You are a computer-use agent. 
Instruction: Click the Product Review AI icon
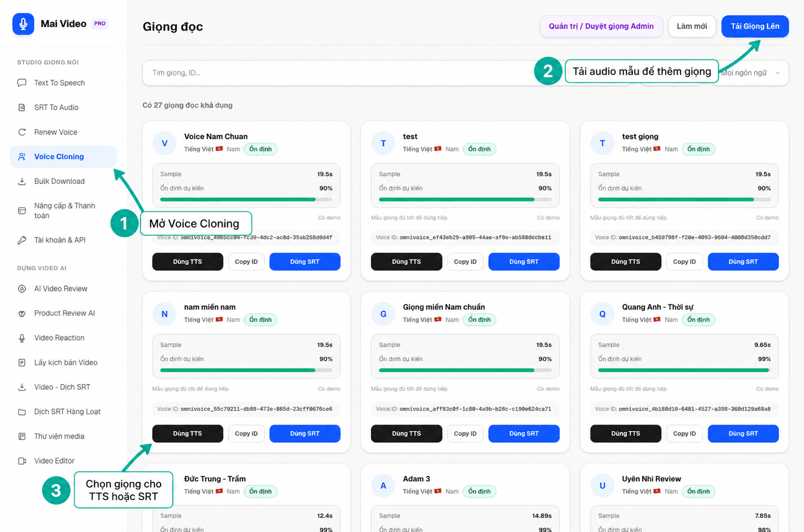click(22, 313)
